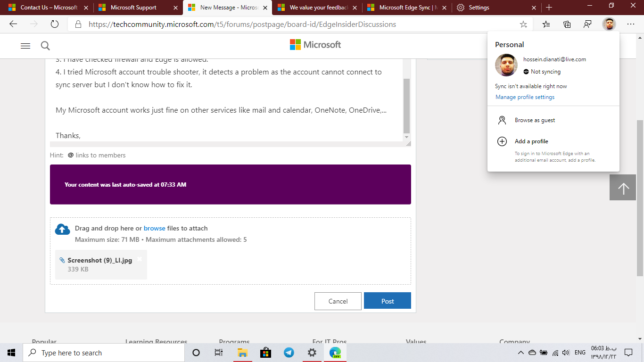Screen dimensions: 644x362
Task: Open Cortana from the taskbar
Action: coord(196,353)
